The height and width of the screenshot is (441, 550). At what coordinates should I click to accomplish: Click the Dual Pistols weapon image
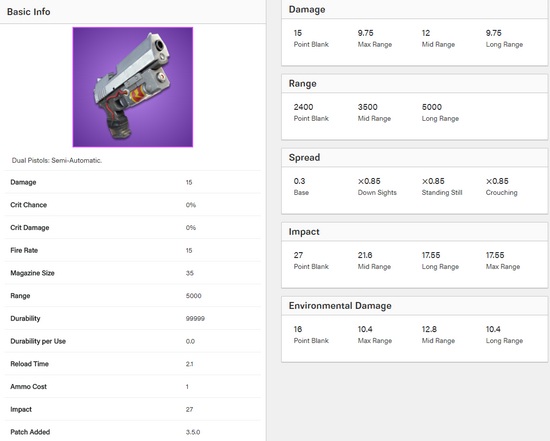point(133,87)
